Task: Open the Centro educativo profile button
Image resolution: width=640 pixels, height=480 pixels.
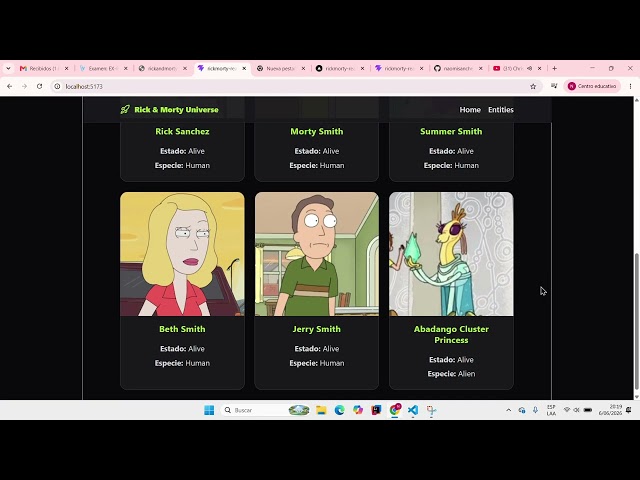Action: (592, 86)
